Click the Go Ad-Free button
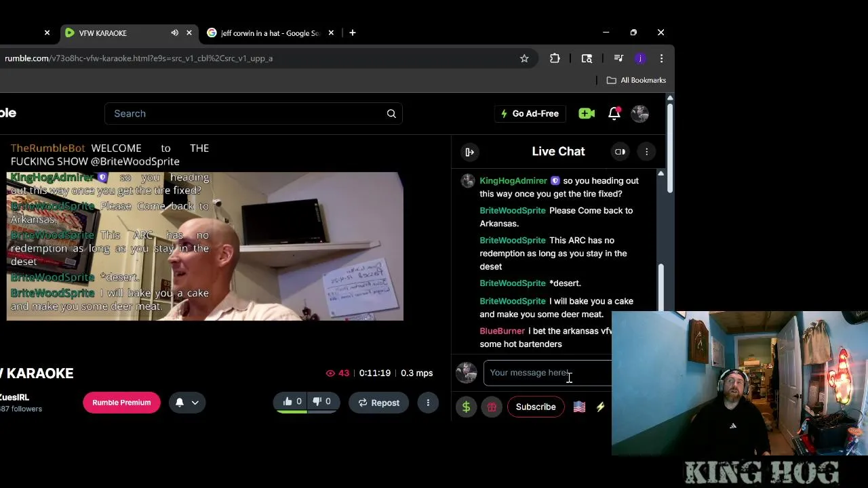 click(530, 113)
